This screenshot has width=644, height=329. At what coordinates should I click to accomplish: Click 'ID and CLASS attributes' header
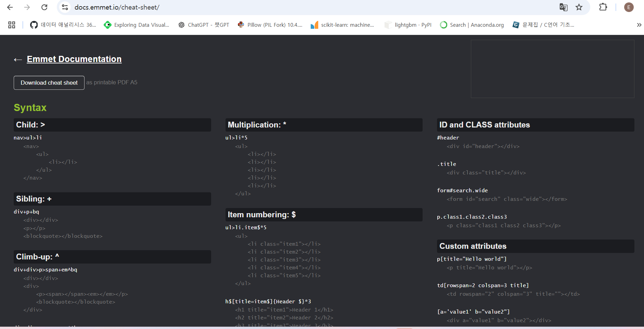point(536,125)
